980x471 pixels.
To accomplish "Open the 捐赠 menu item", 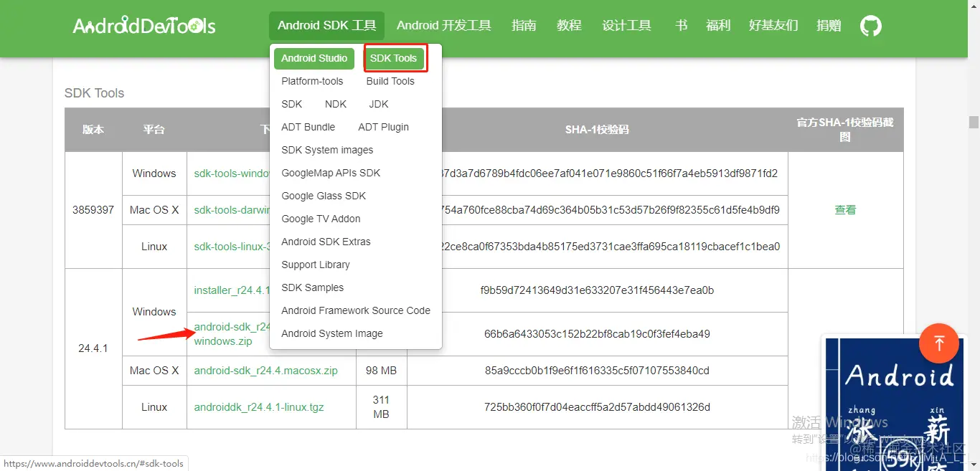I will click(x=829, y=26).
